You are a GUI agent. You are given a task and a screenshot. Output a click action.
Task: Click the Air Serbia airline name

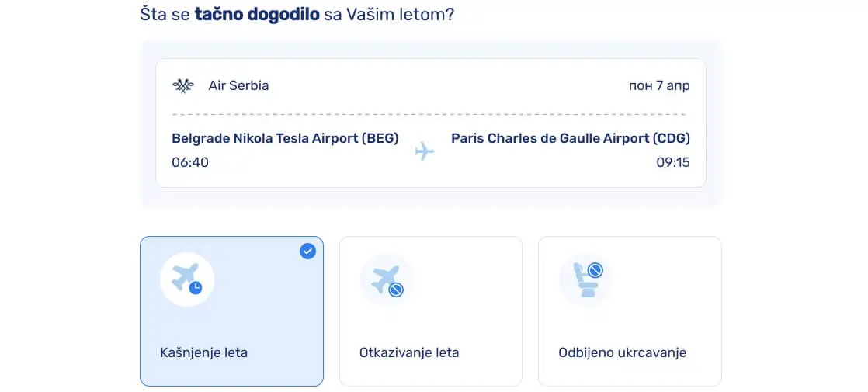coord(238,86)
